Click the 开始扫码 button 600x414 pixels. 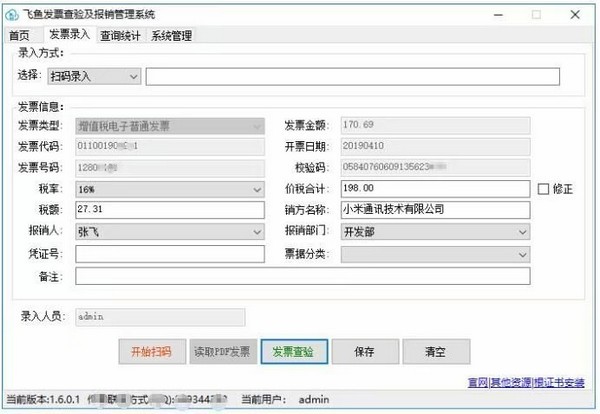pyautogui.click(x=152, y=351)
